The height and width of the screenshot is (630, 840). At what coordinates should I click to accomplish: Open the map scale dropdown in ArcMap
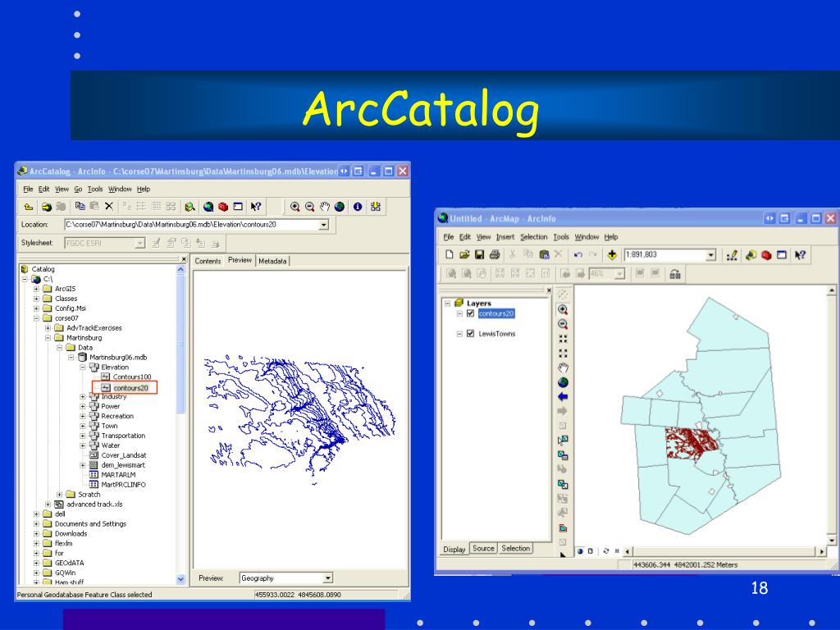tap(711, 255)
